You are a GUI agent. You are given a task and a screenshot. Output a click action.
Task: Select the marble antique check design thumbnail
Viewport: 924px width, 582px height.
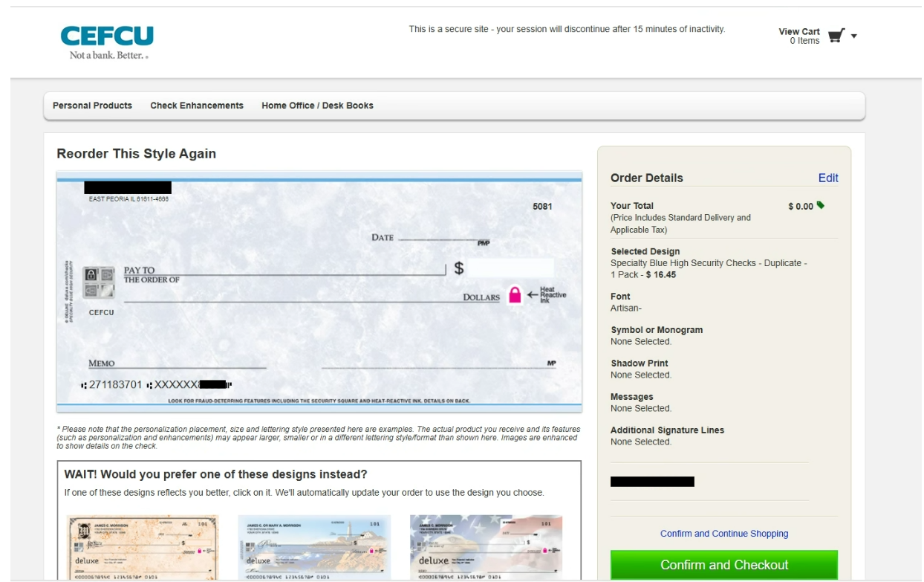pos(143,547)
